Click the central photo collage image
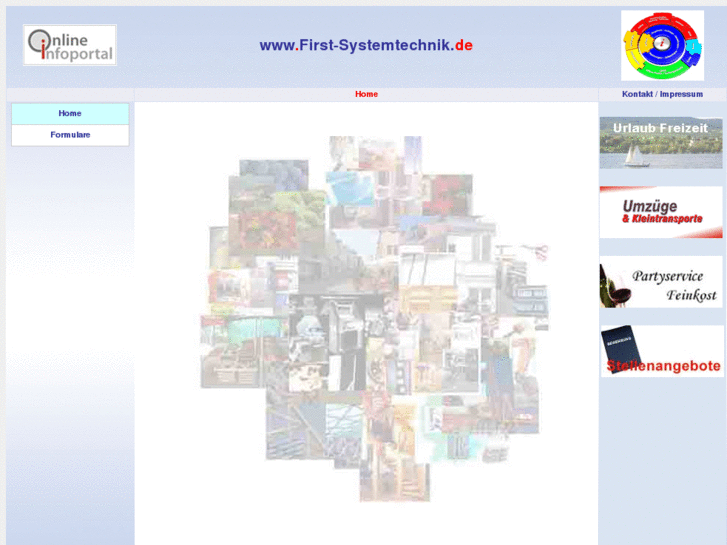The image size is (727, 545). pos(374,319)
